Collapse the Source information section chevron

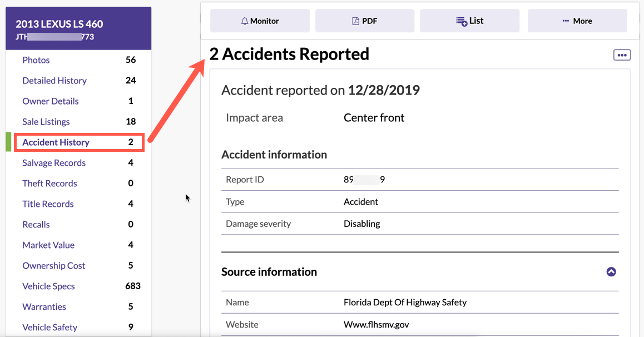pyautogui.click(x=611, y=272)
